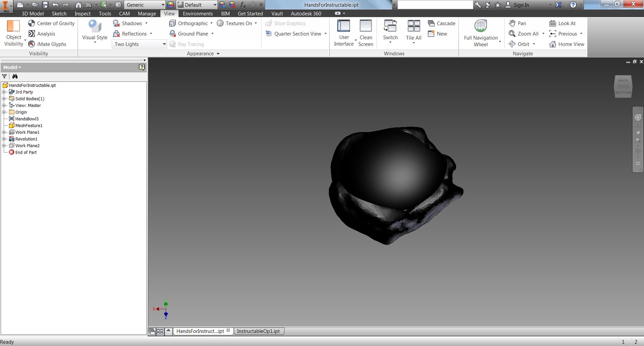
Task: Click the Autodesk Exchange X icon
Action: (558, 5)
